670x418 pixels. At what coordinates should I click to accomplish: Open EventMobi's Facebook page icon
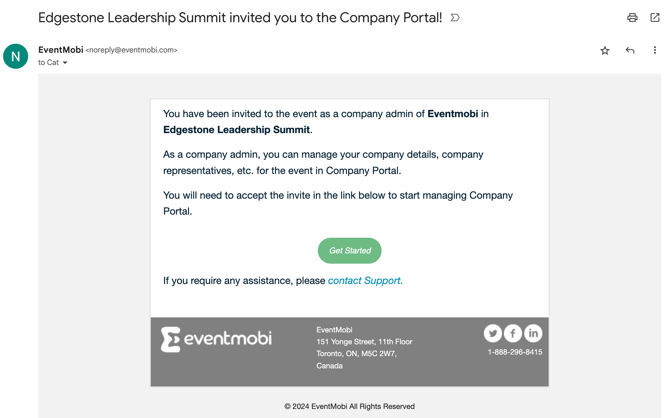513,333
